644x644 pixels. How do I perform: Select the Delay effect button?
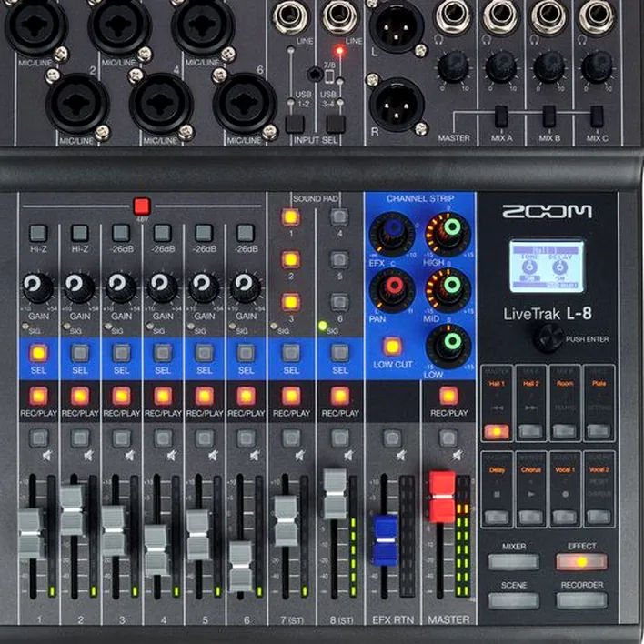point(497,518)
